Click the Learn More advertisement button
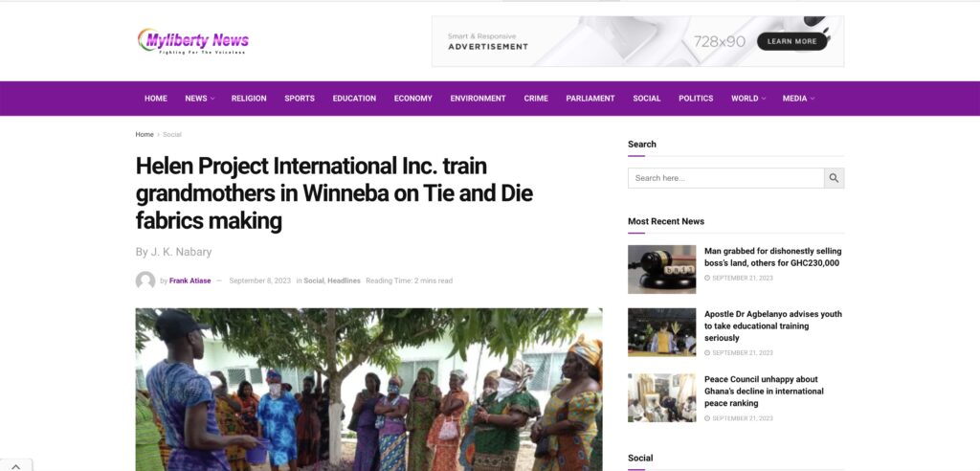Viewport: 980px width, 471px height. click(x=791, y=41)
